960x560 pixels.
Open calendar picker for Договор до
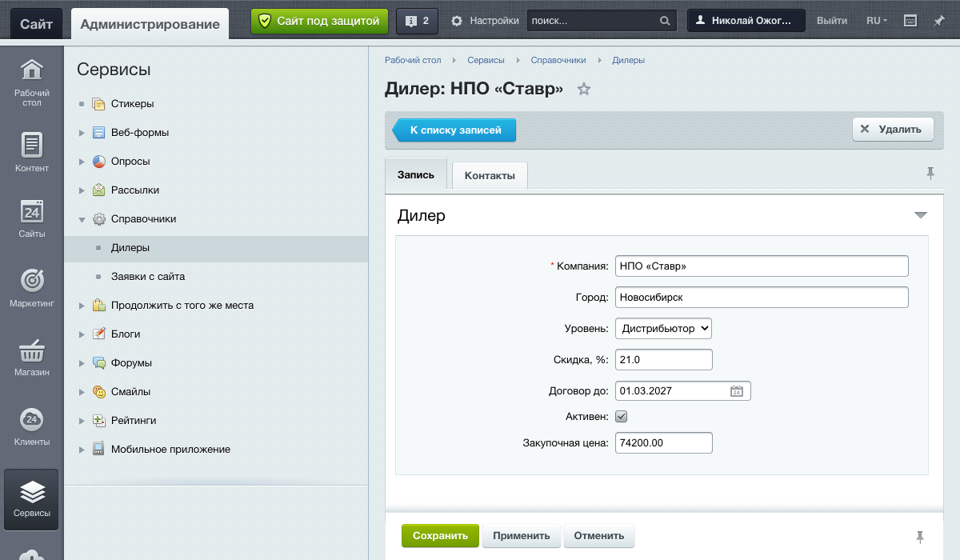(737, 391)
